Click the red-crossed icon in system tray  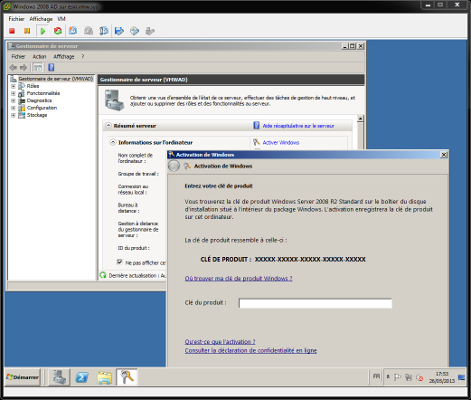tap(419, 378)
